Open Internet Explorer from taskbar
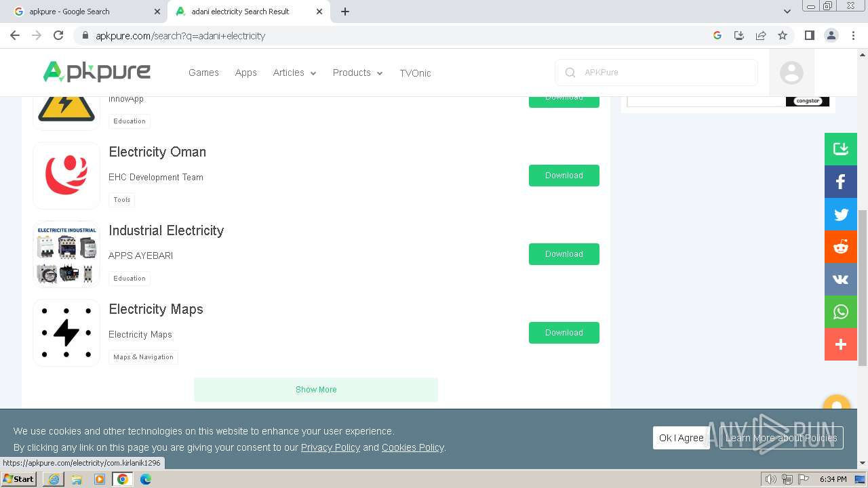The image size is (868, 488). coord(54,479)
